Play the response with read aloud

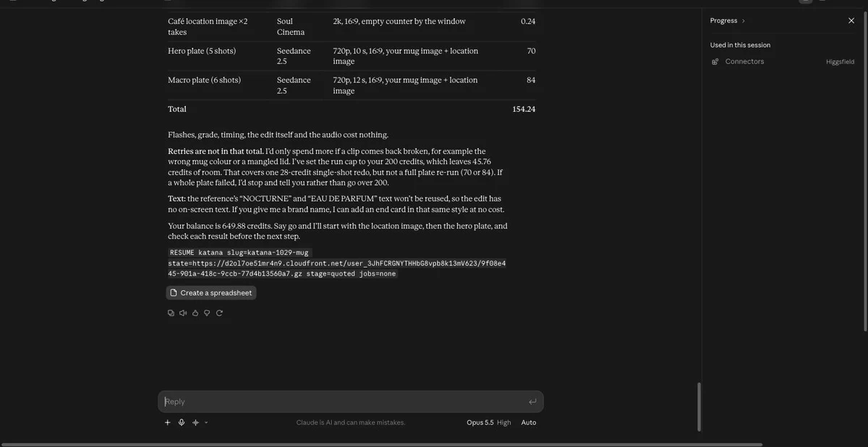tap(183, 313)
